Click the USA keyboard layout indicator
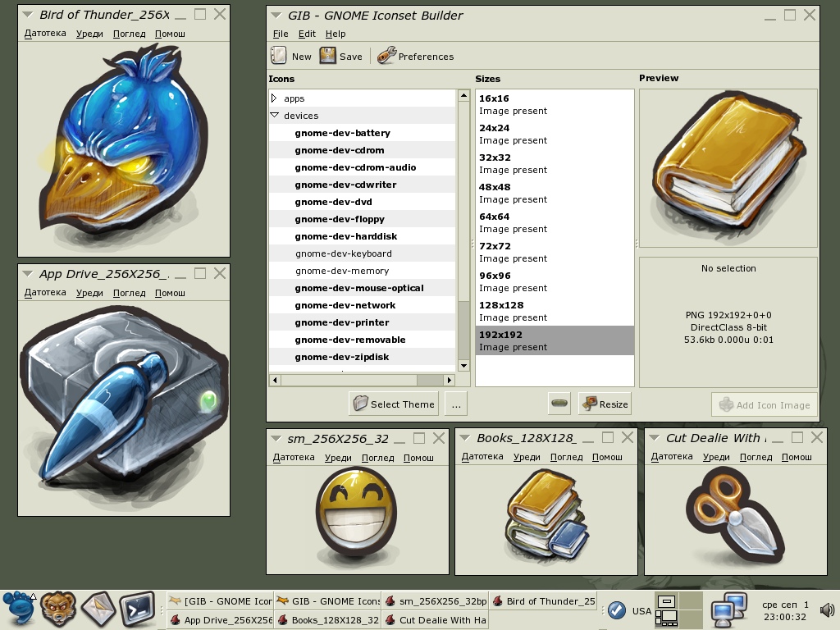Screen dimensions: 840x630 pyautogui.click(x=641, y=610)
